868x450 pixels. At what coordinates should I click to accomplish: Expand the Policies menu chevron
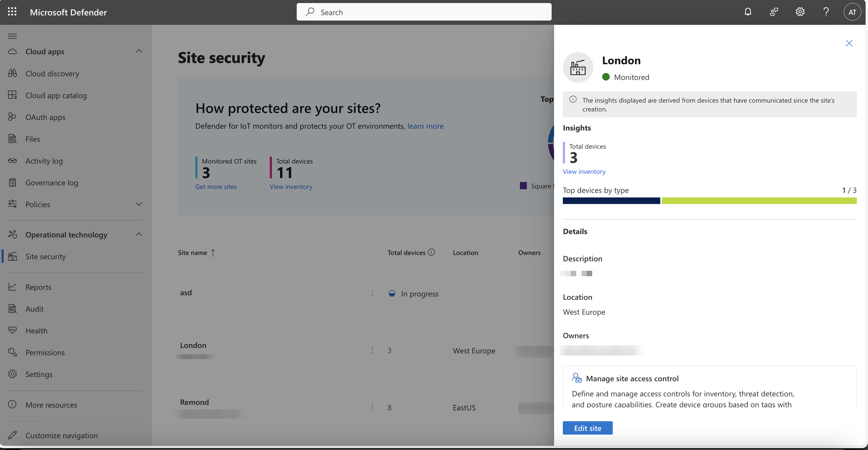tap(139, 204)
